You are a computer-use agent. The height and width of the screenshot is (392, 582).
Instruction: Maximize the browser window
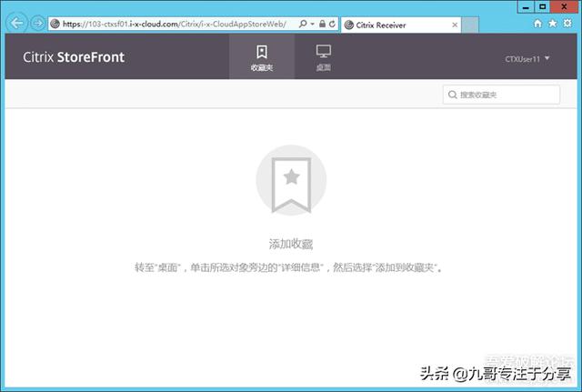tap(543, 6)
